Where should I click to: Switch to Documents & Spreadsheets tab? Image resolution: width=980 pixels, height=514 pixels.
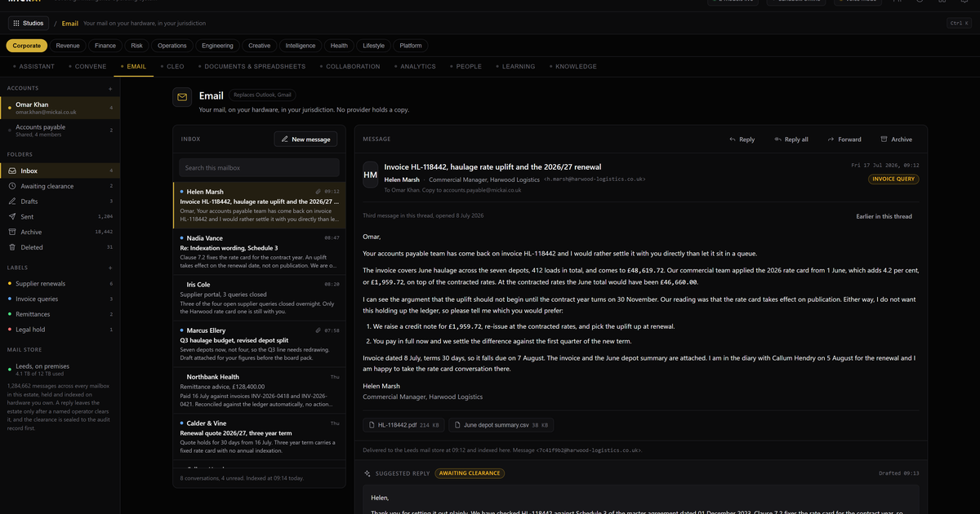pyautogui.click(x=252, y=66)
